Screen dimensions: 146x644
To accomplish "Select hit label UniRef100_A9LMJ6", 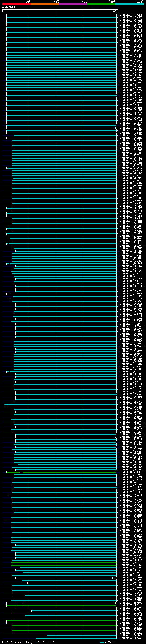I will 131,372.
